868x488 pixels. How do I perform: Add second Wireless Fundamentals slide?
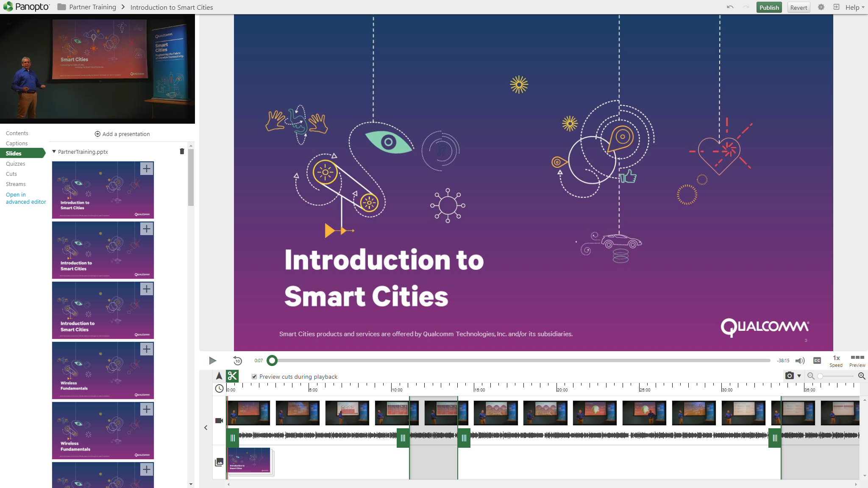147,409
